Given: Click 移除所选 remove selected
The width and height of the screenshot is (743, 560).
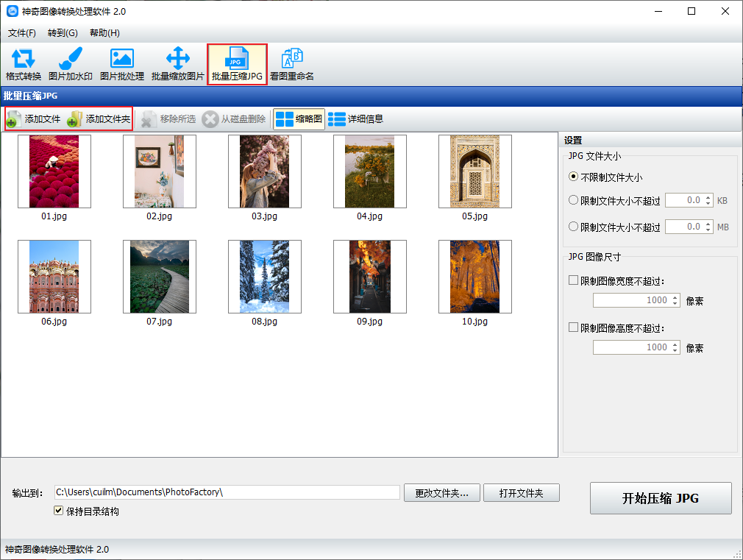Looking at the screenshot, I should click(x=168, y=119).
